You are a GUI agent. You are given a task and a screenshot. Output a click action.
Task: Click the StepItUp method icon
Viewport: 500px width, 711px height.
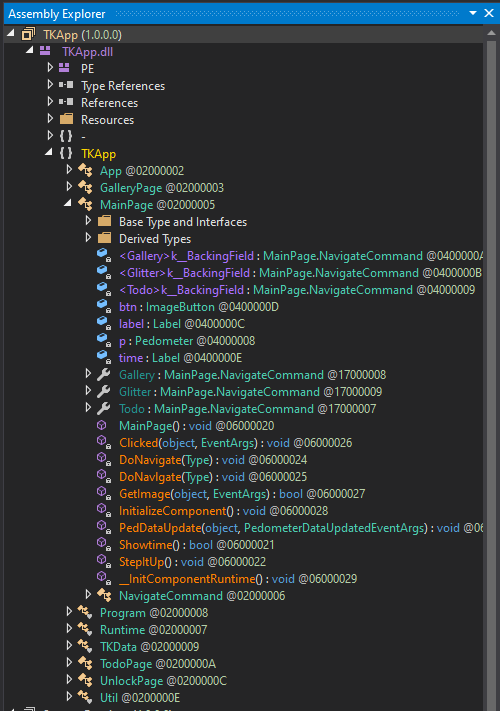pyautogui.click(x=104, y=561)
